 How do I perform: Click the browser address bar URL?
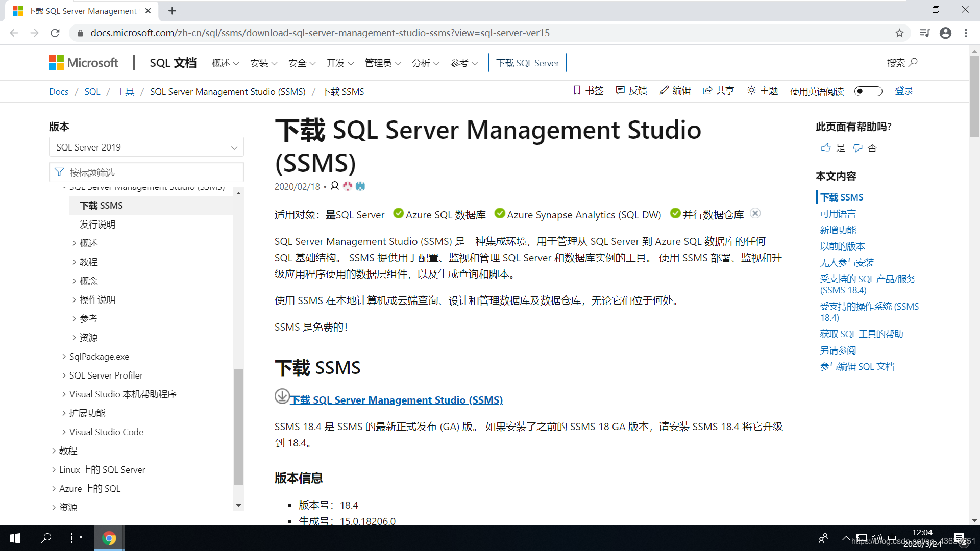click(320, 33)
